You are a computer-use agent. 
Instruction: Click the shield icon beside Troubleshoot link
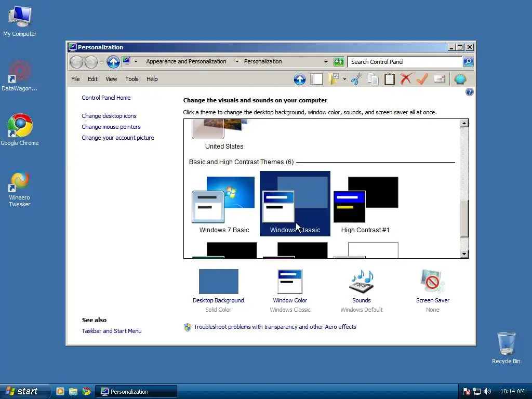click(187, 327)
